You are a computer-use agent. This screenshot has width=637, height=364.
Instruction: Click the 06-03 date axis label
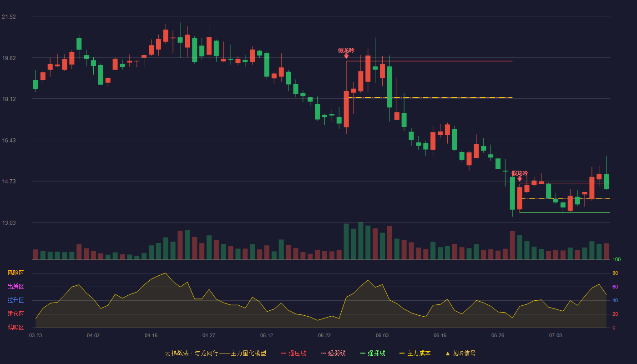click(x=382, y=335)
